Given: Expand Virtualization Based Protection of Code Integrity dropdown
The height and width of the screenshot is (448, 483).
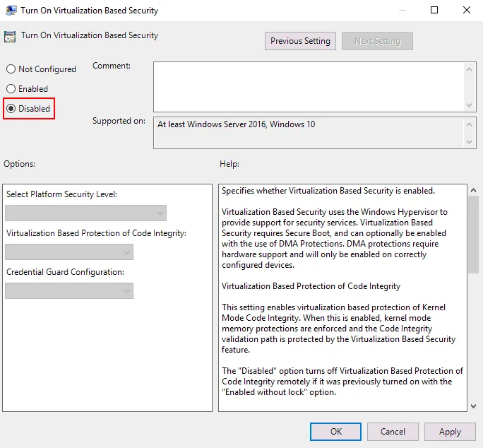Looking at the screenshot, I should [68, 252].
